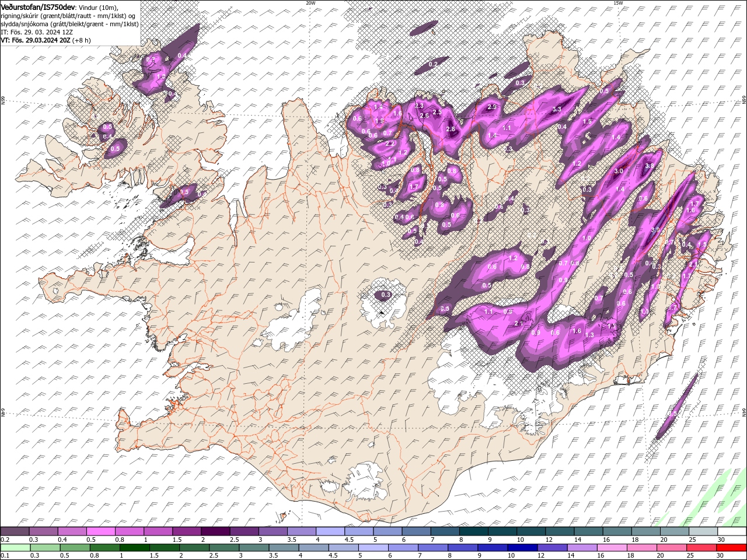747x560 pixels.
Task: Click the 20W longitude label
Action: pos(310,3)
